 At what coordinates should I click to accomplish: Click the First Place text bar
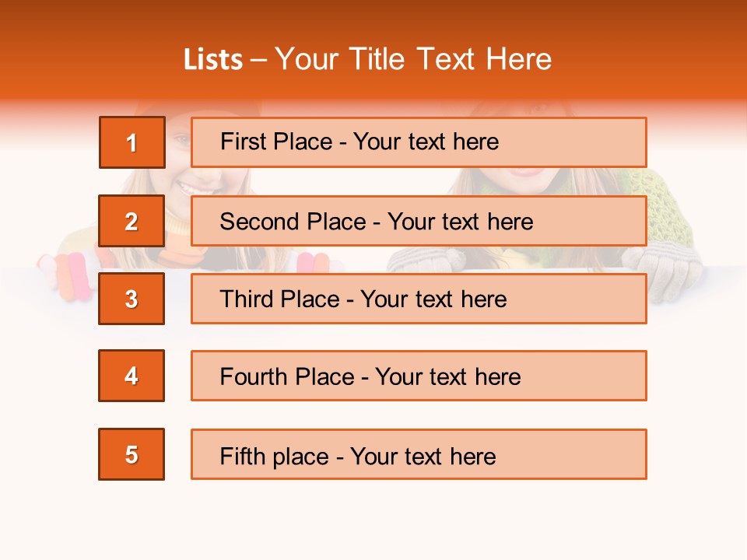point(419,142)
